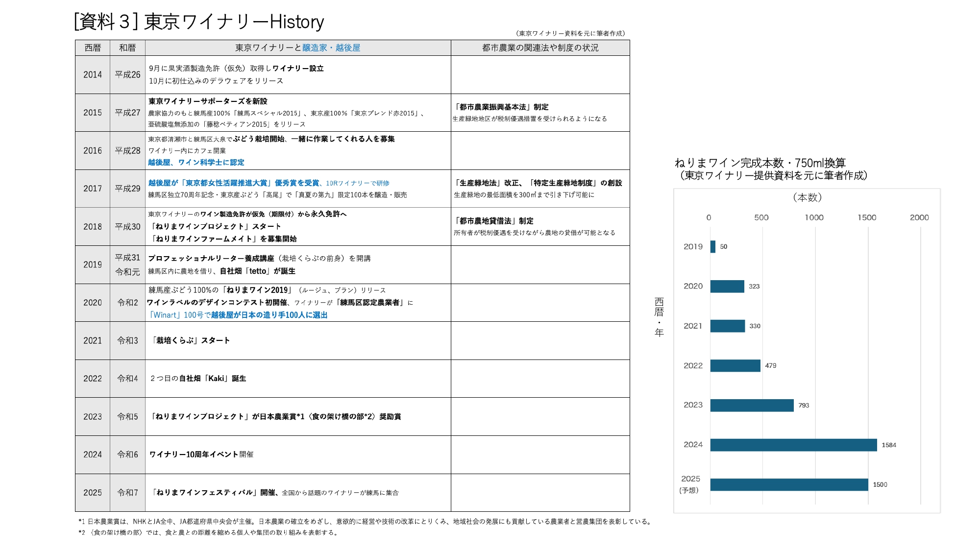
Task: Click the 2020 bar labeled 323
Action: (727, 286)
